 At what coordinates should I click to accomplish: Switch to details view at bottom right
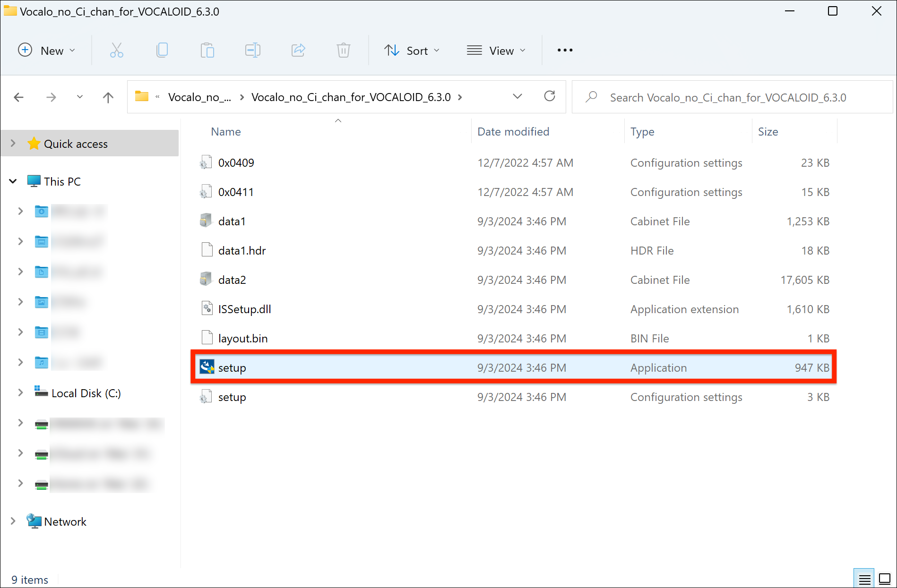(x=864, y=578)
